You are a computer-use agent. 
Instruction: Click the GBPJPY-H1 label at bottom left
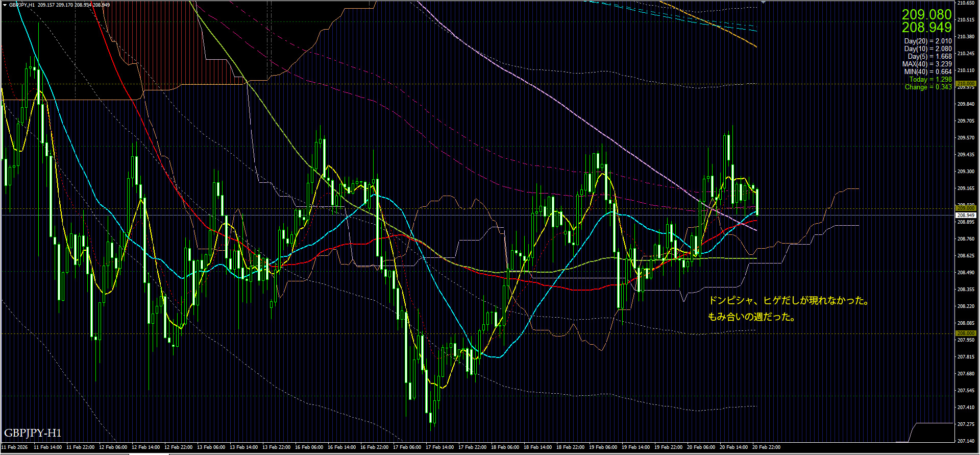(x=33, y=433)
